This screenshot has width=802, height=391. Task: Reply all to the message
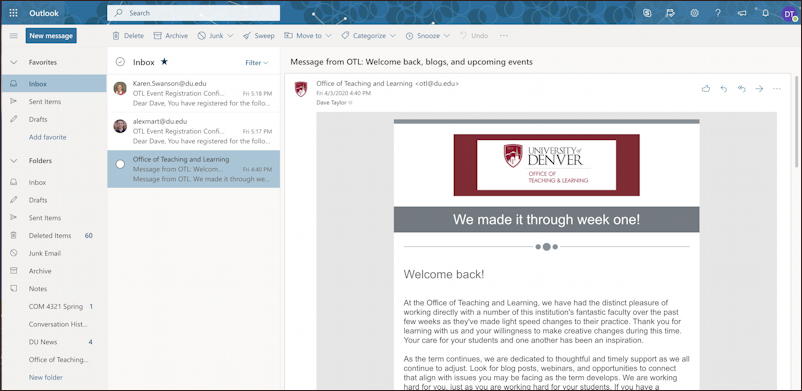click(742, 89)
